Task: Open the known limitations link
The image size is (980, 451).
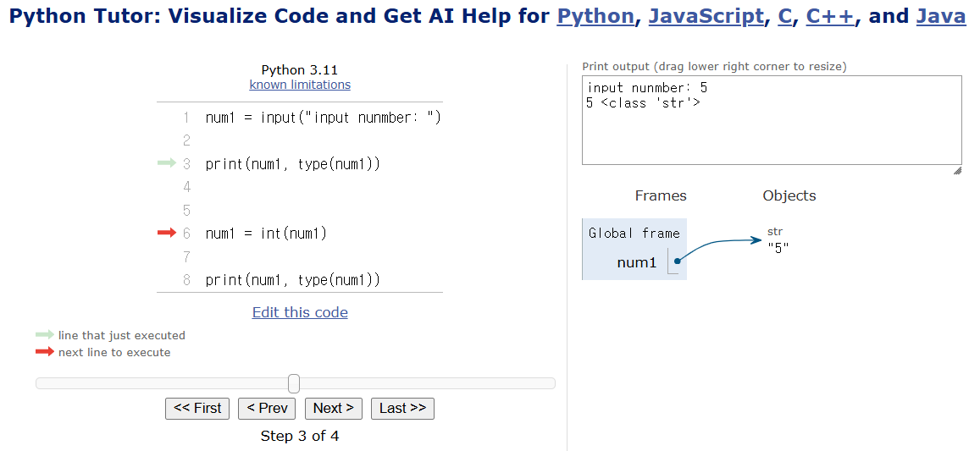Action: pyautogui.click(x=300, y=85)
